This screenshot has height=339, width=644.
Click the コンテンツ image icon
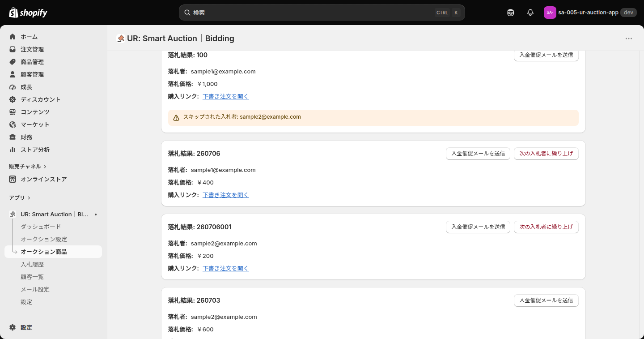[13, 112]
